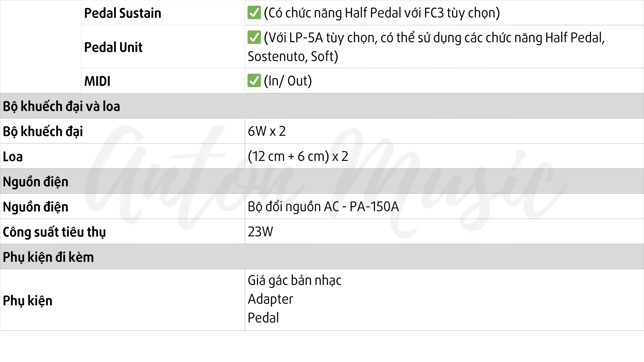The height and width of the screenshot is (362, 644).
Task: Click the green checkmark next to MIDI (In/ Out)
Action: (254, 81)
